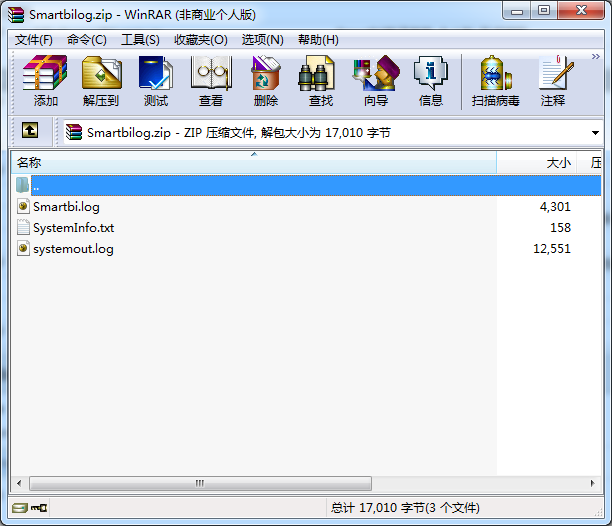
Task: Click the scroll left arrow
Action: (x=19, y=483)
